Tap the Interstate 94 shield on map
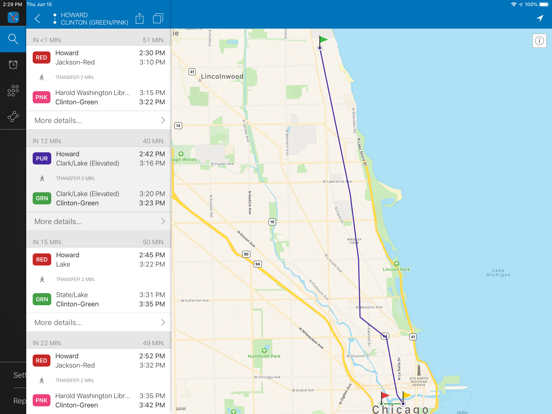This screenshot has width=552, height=414. pyautogui.click(x=258, y=264)
